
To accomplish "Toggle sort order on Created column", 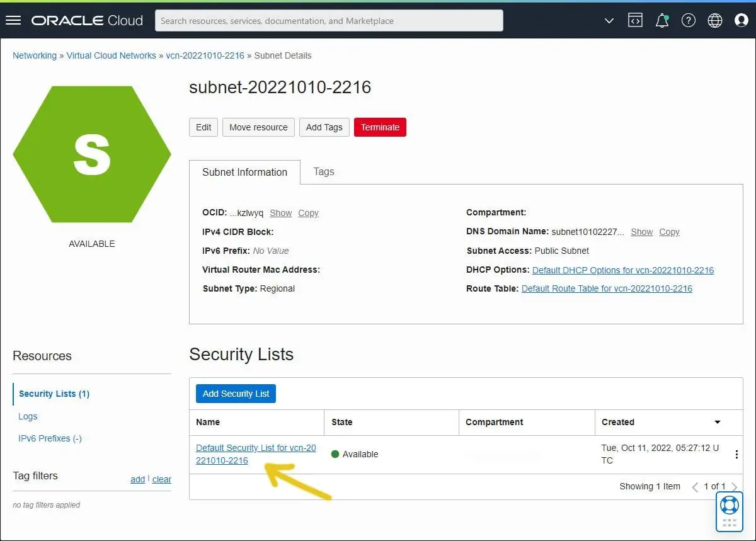I will (x=717, y=422).
